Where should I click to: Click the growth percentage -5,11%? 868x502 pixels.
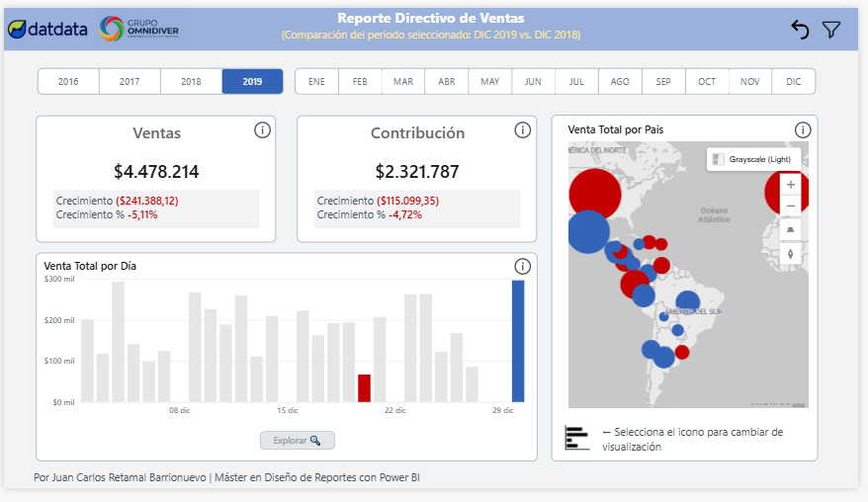pyautogui.click(x=142, y=214)
